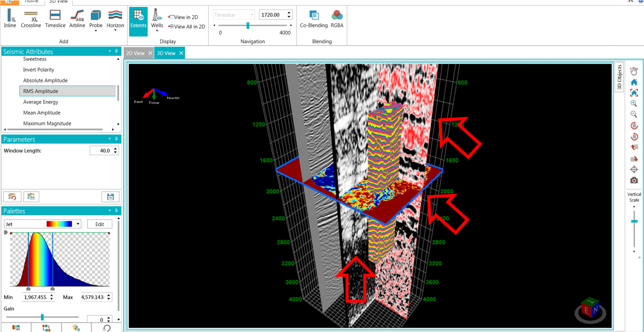644x332 pixels.
Task: Close the 2D View tab
Action: [x=150, y=53]
